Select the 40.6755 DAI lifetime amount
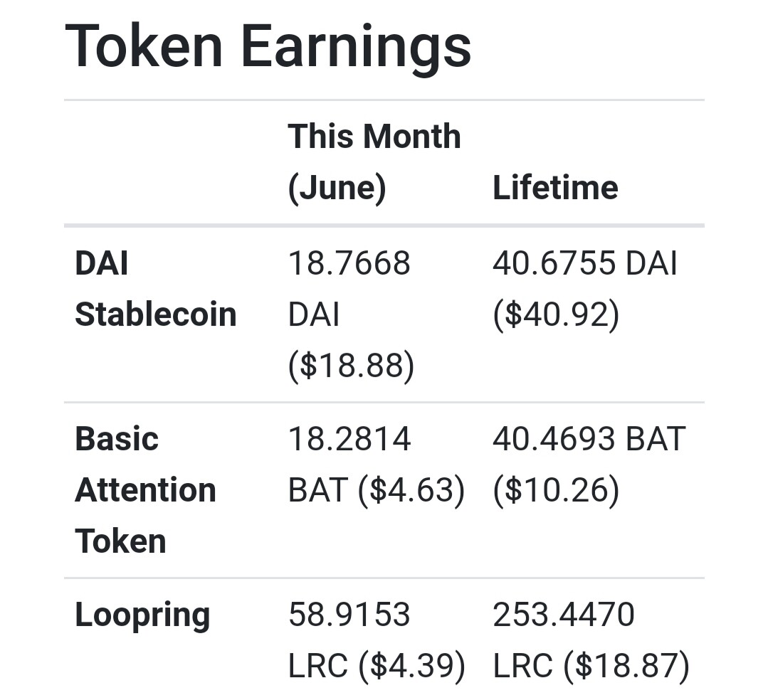 [585, 263]
